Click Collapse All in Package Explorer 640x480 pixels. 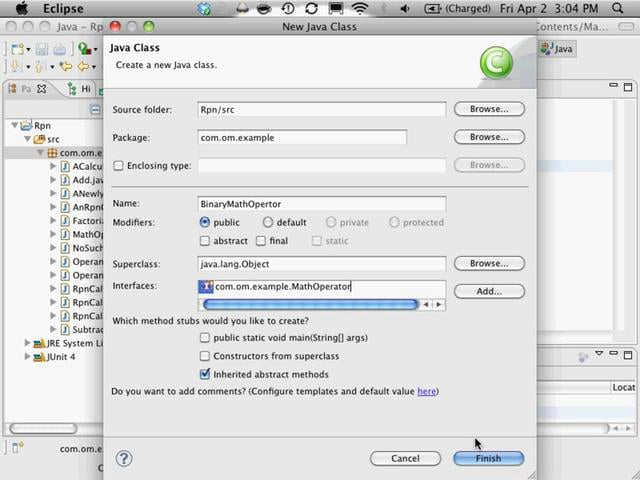95,109
